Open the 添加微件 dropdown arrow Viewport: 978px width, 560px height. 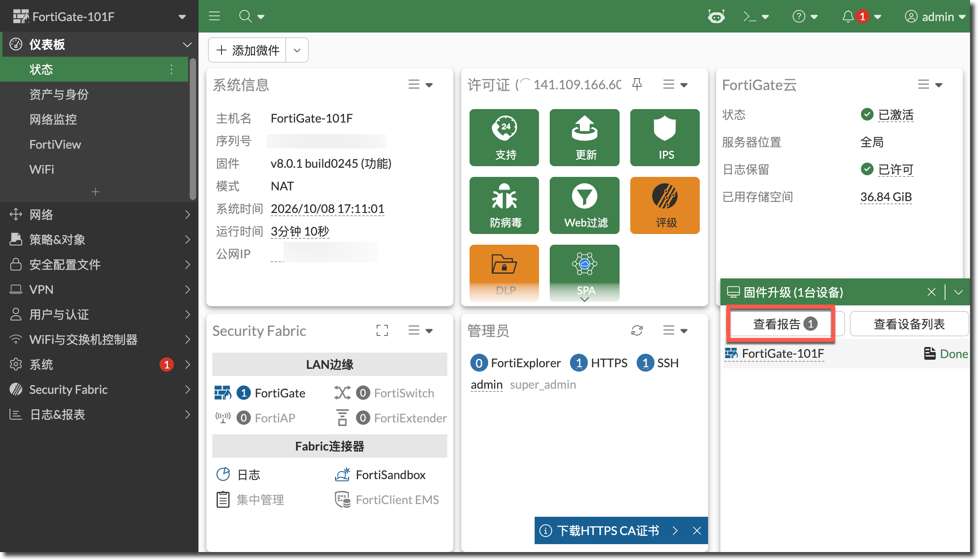[297, 50]
